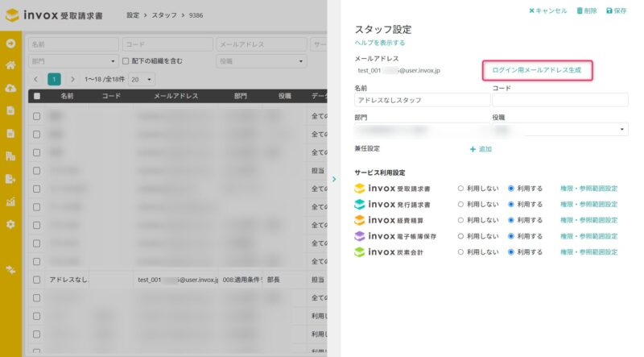Select 利用しない for invox 発行請求書
Image resolution: width=644 pixels, height=357 pixels.
coord(460,204)
